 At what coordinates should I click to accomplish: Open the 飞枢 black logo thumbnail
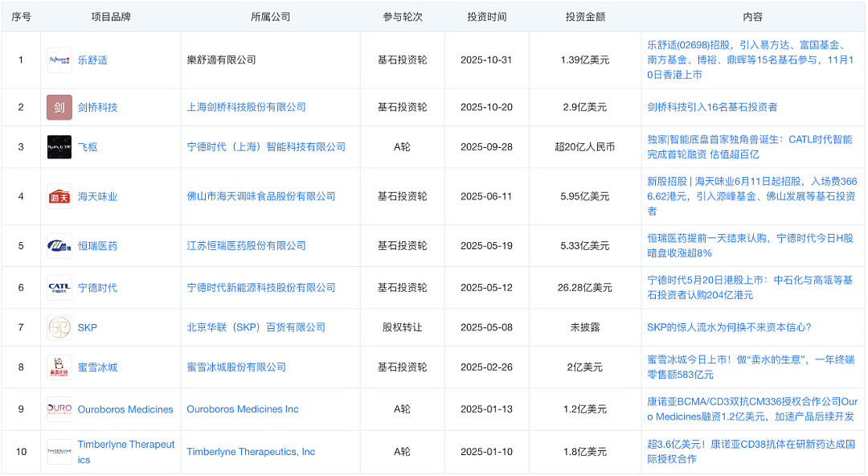coord(59,147)
